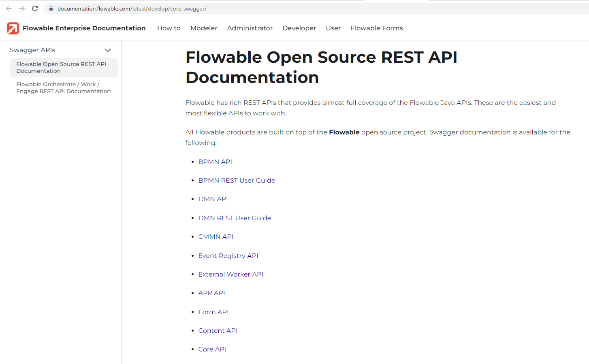Open the Event Registry API link

click(228, 255)
